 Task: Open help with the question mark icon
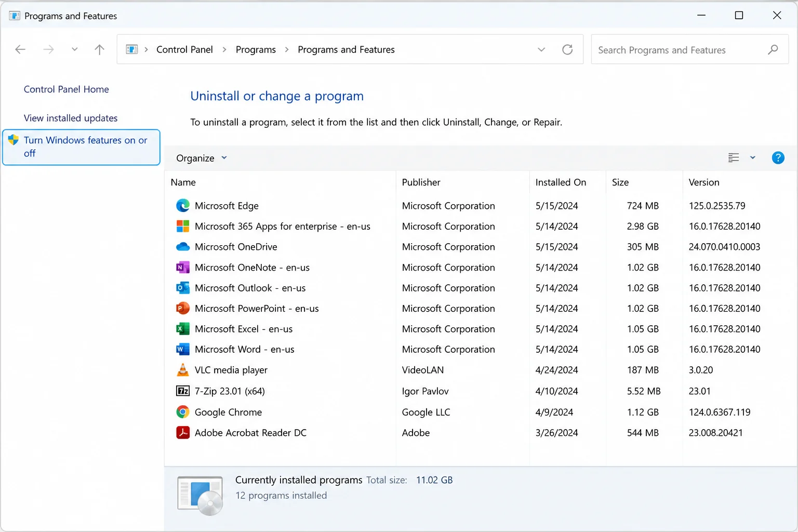[x=778, y=158]
